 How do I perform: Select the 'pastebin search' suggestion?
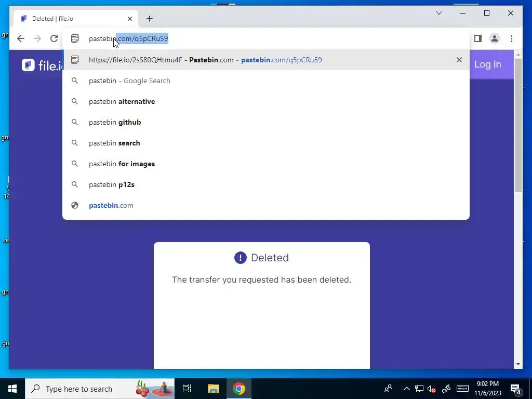[265, 143]
